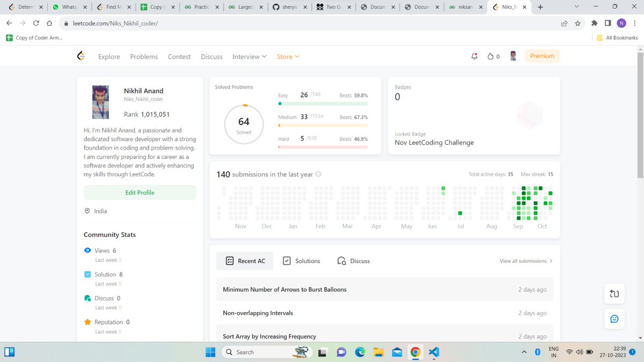Open the Discuss nav item
The height and width of the screenshot is (362, 644).
211,56
